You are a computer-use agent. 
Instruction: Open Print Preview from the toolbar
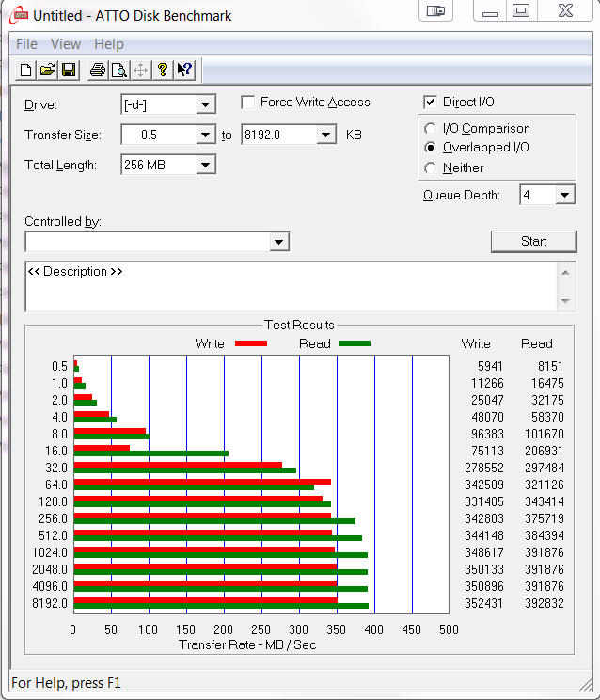coord(118,70)
